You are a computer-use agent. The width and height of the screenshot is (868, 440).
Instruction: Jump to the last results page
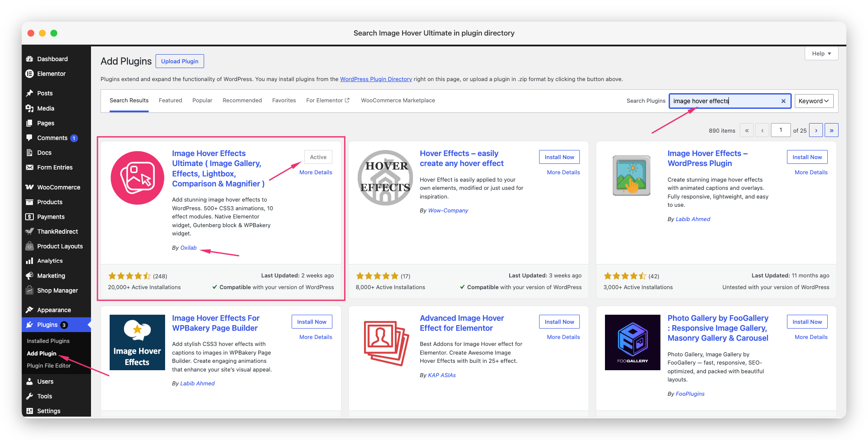pos(832,130)
